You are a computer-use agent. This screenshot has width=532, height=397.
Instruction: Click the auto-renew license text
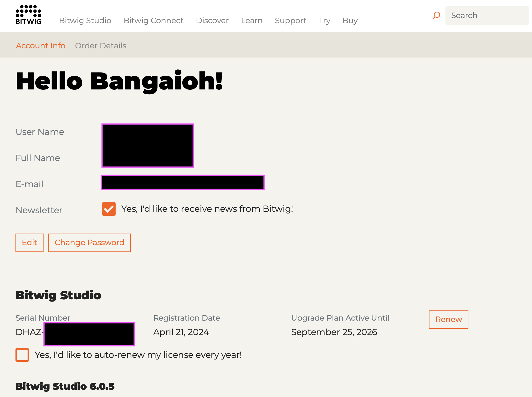(x=138, y=355)
